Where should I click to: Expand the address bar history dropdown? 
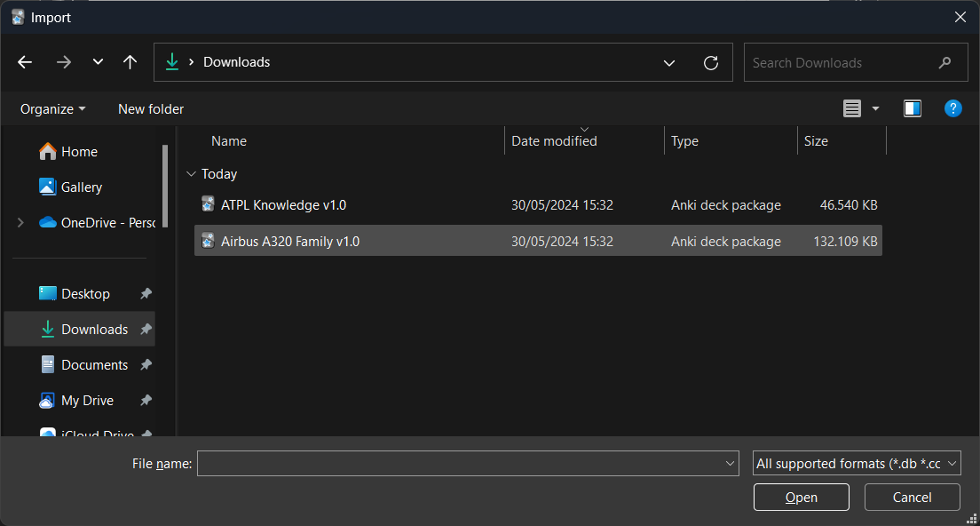668,62
